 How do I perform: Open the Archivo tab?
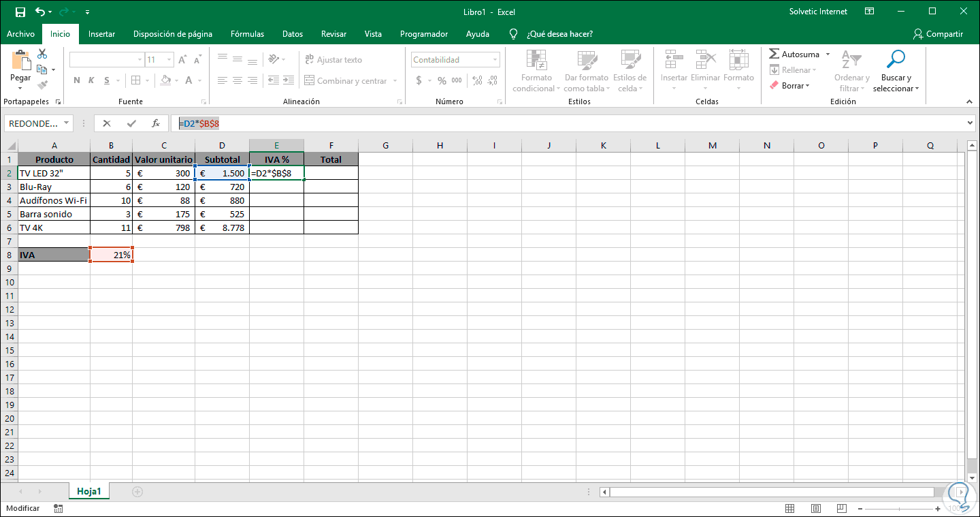pos(21,34)
